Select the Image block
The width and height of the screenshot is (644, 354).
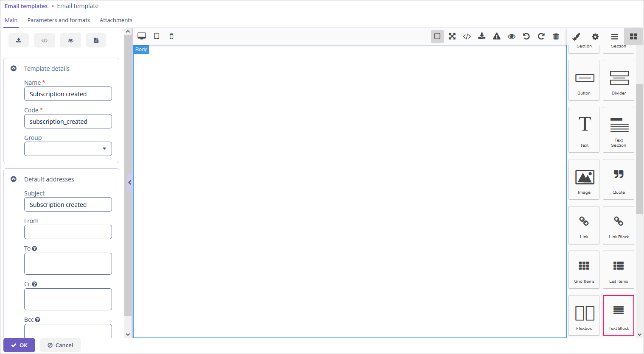[x=584, y=179]
